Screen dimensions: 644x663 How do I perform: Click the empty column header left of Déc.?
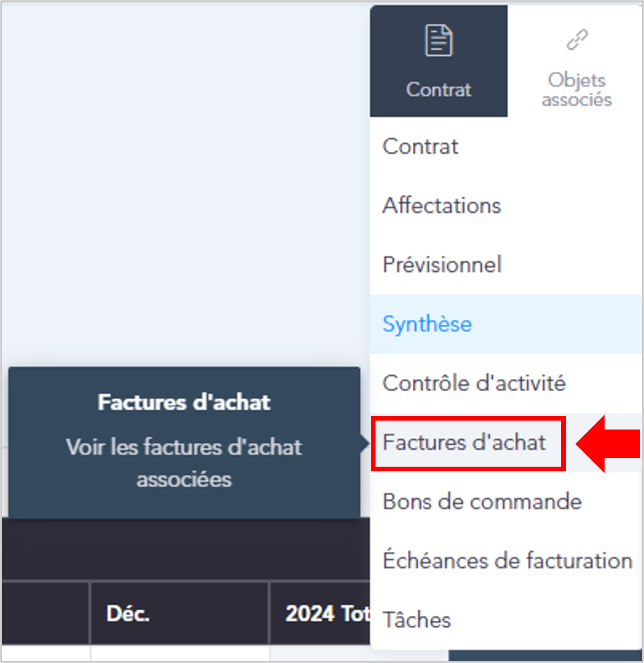click(46, 613)
